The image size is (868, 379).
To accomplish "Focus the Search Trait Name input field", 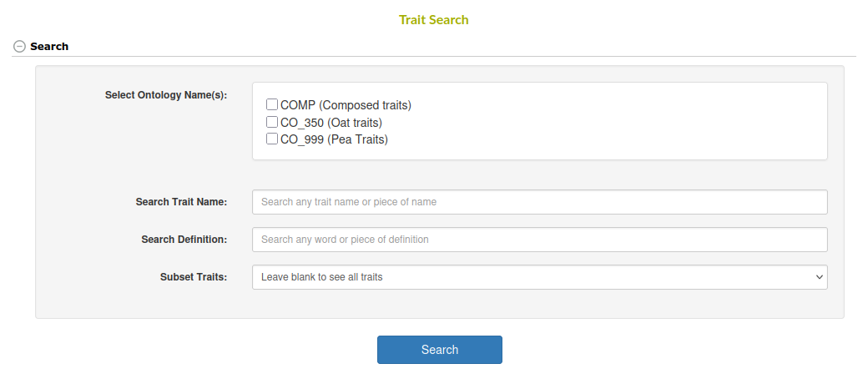I will point(539,202).
